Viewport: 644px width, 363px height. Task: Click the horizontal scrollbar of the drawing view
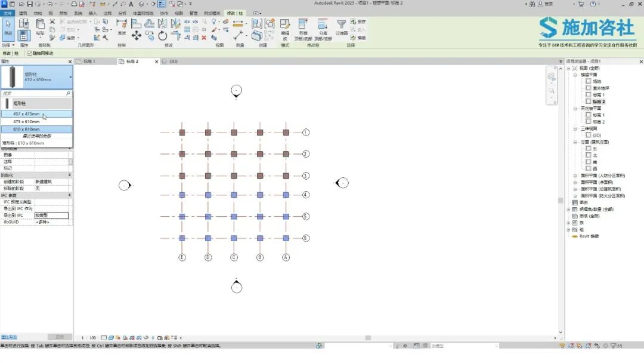(367, 338)
